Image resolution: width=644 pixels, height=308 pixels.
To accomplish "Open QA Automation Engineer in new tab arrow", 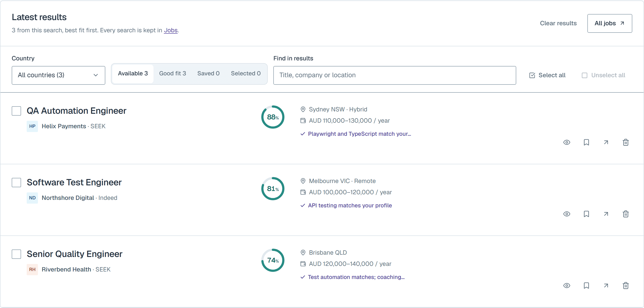I will [606, 142].
